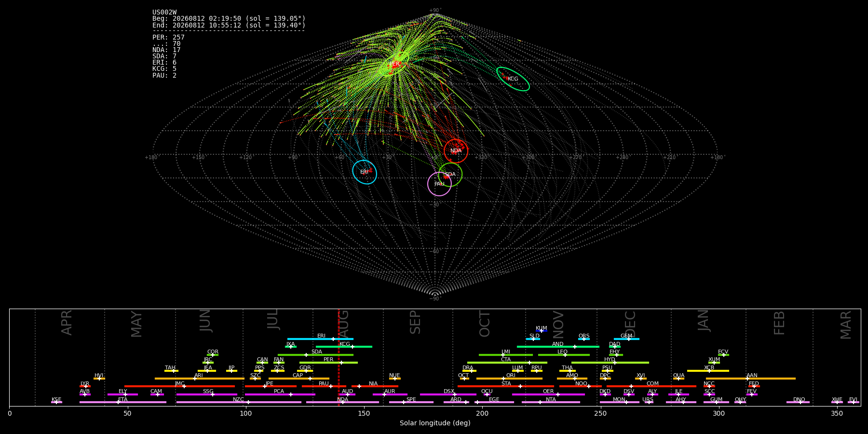Select the CAP shower bar in timeline

click(299, 379)
